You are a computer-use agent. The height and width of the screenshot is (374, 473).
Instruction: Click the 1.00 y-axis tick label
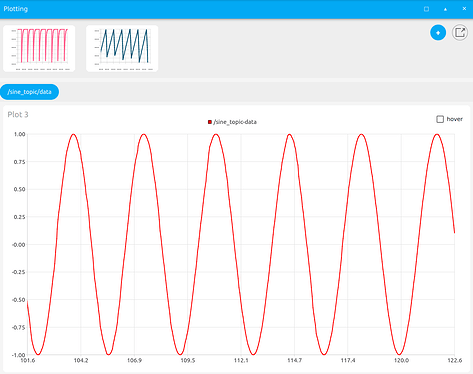tap(19, 134)
